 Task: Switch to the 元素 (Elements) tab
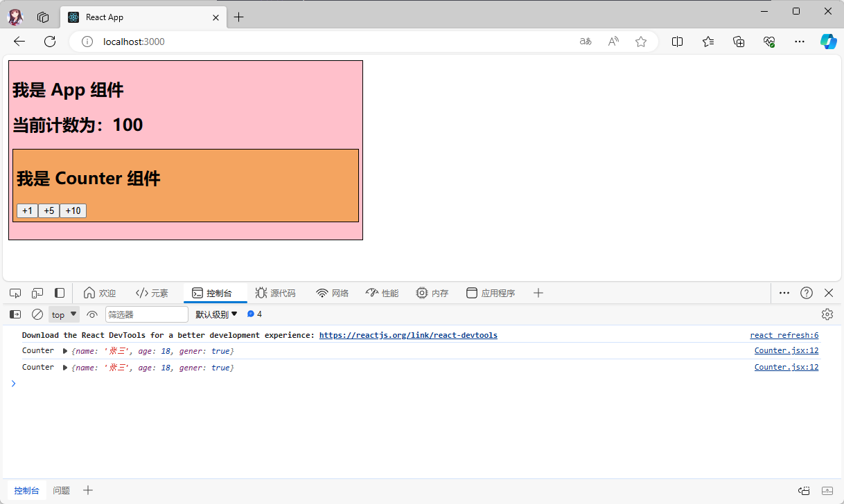152,293
